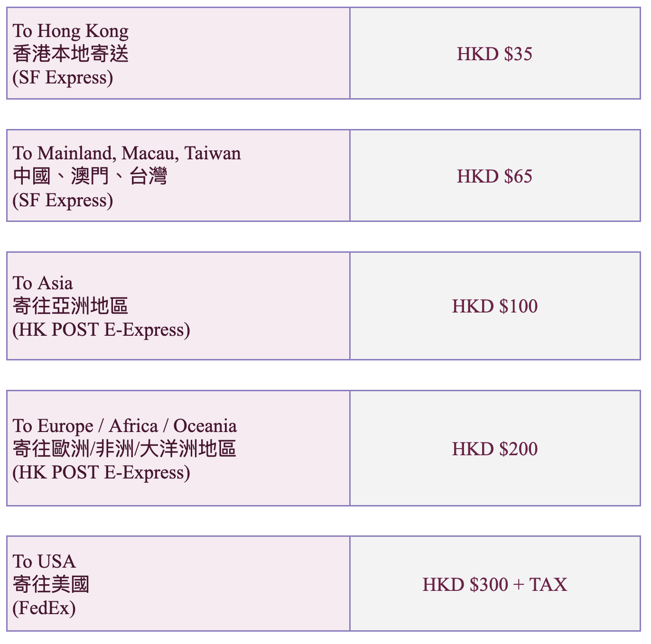Click the HKD $100 price cell
651x644 pixels.
pos(495,306)
